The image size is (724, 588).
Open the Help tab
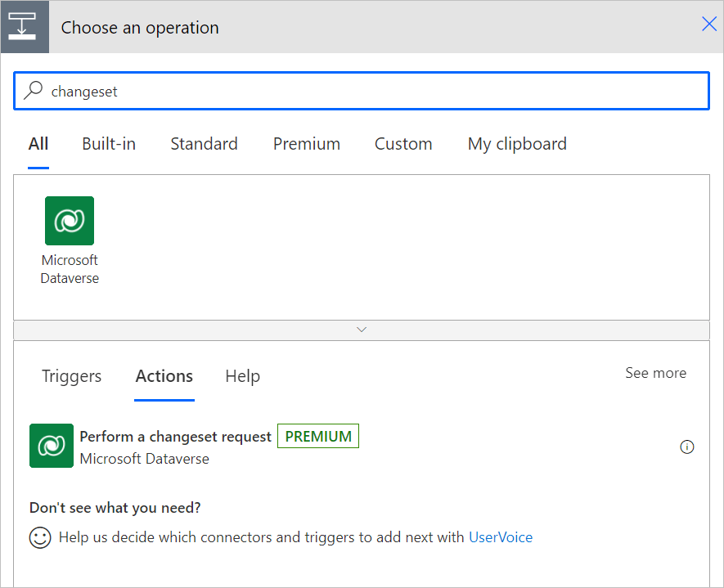point(242,376)
